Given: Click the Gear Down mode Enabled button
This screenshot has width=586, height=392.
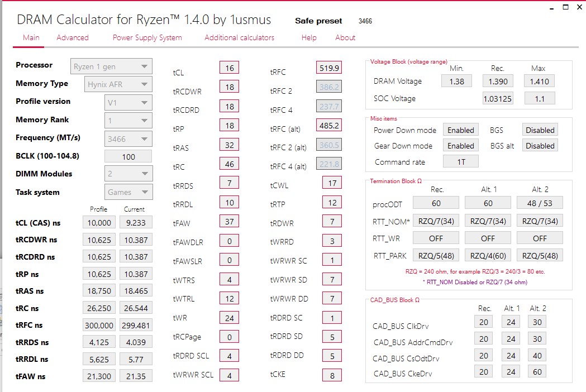Looking at the screenshot, I should pyautogui.click(x=461, y=146).
